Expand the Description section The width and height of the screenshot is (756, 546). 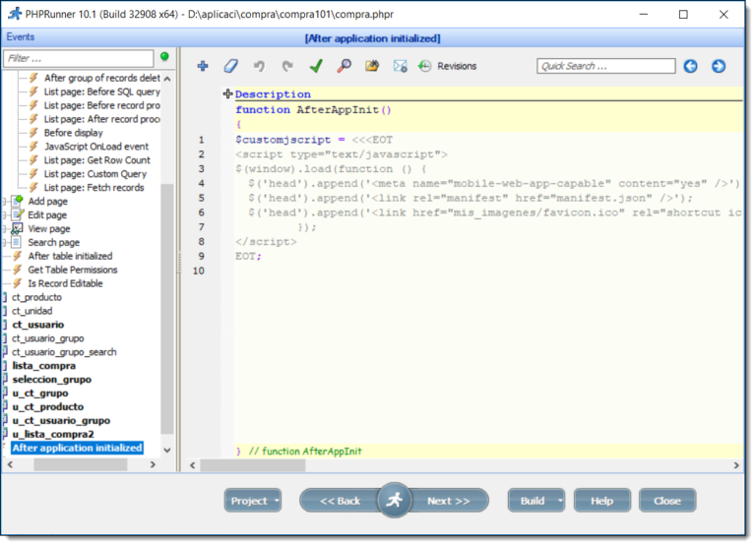point(227,94)
